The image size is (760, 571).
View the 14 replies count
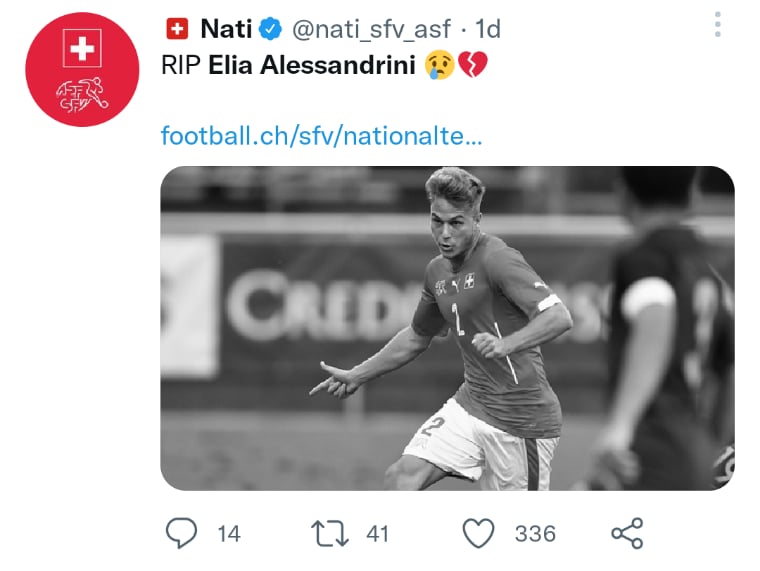pos(229,534)
